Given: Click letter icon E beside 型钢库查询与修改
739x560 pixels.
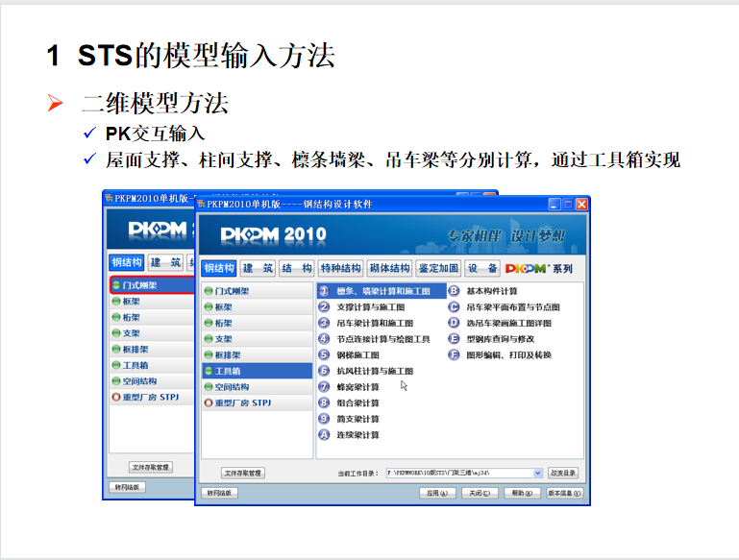Looking at the screenshot, I should coord(455,339).
